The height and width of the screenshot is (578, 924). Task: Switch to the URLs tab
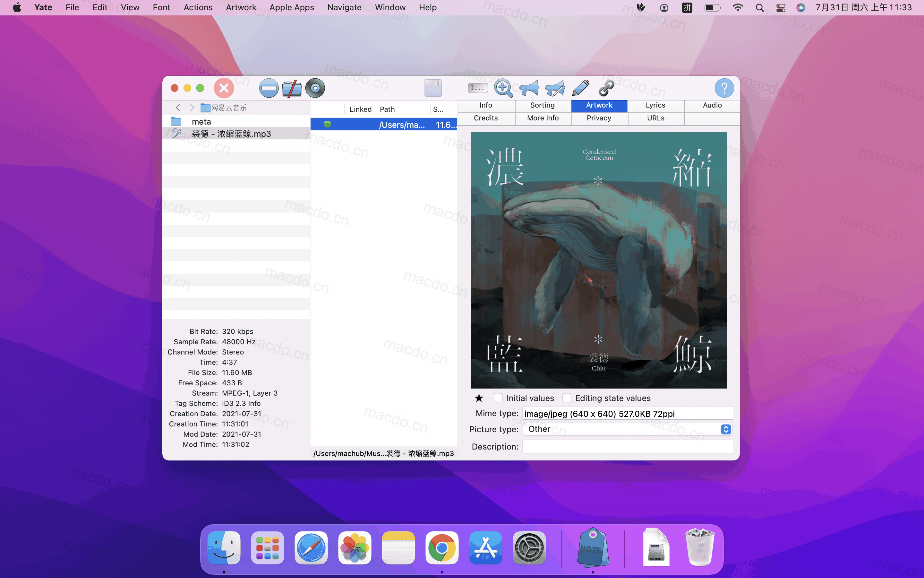[x=655, y=118]
